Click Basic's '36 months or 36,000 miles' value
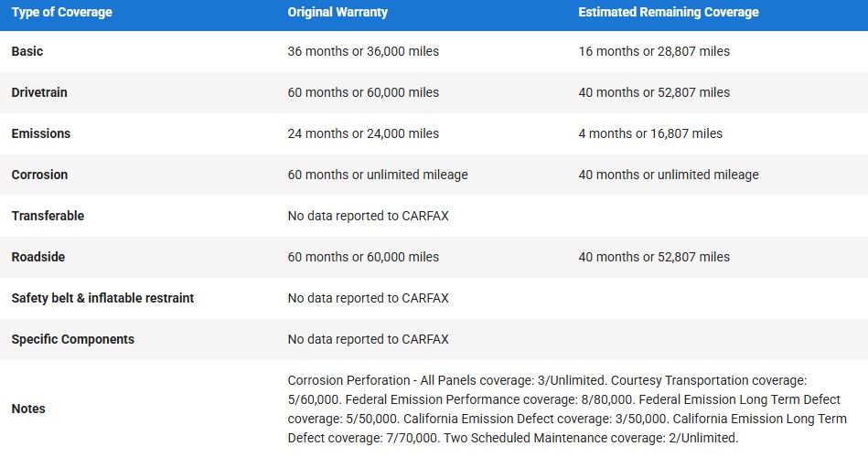 (363, 51)
